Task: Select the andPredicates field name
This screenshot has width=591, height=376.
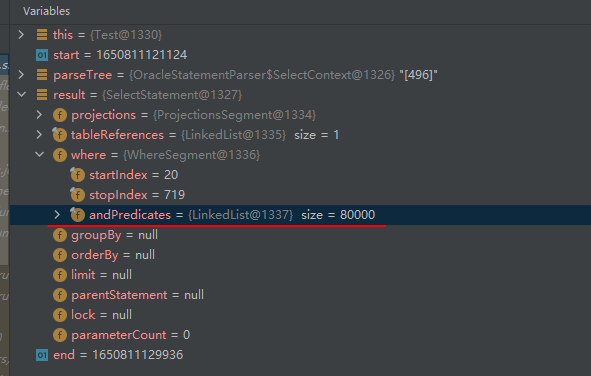Action: 130,215
